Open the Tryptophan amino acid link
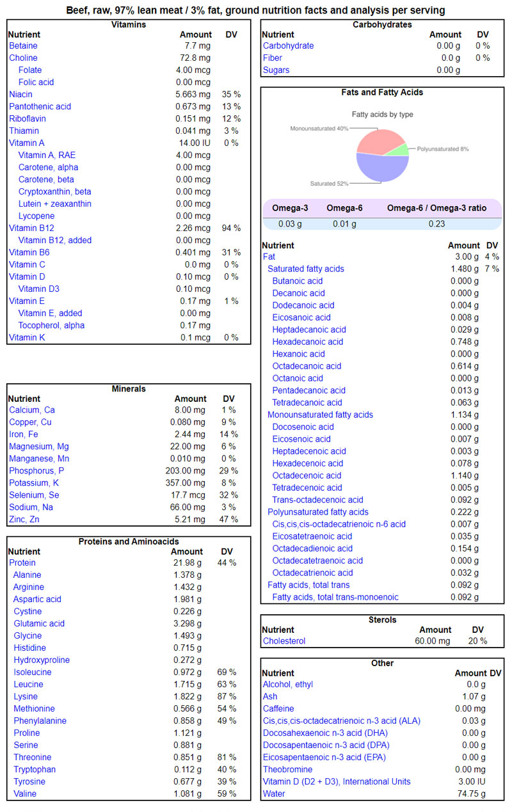The height and width of the screenshot is (812, 512). tap(35, 769)
